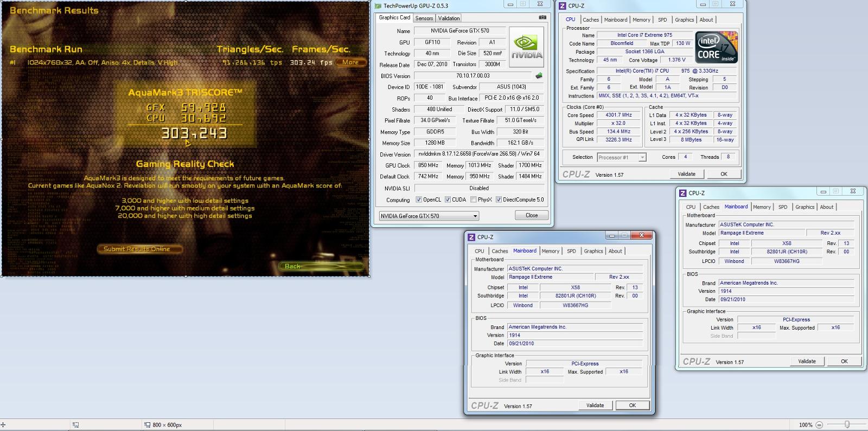Click the Core Speed 4301.7 MHz field
Image resolution: width=868 pixels, height=431 pixels.
click(619, 115)
